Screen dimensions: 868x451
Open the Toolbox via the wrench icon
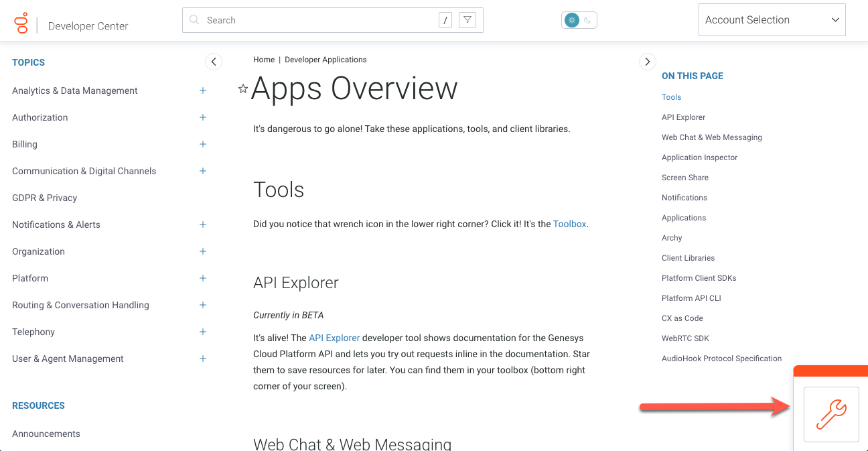pyautogui.click(x=830, y=414)
